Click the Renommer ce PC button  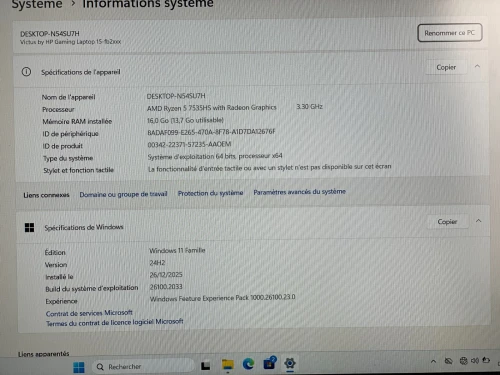coord(450,33)
